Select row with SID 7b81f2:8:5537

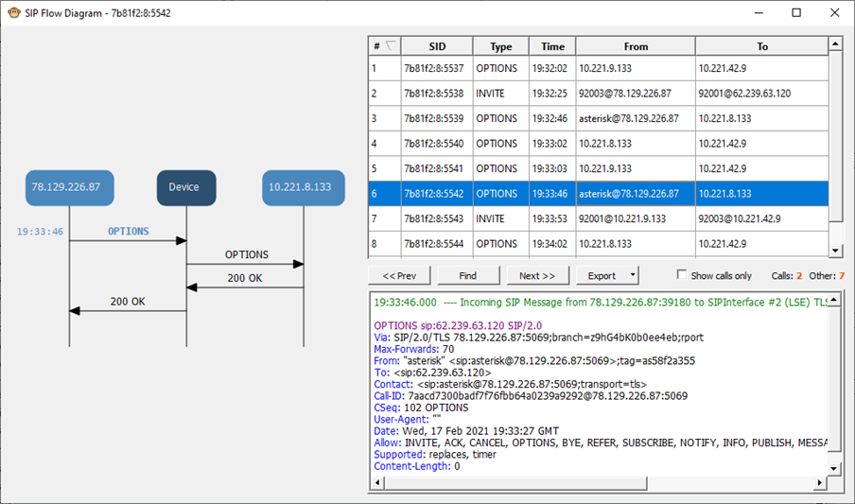598,68
